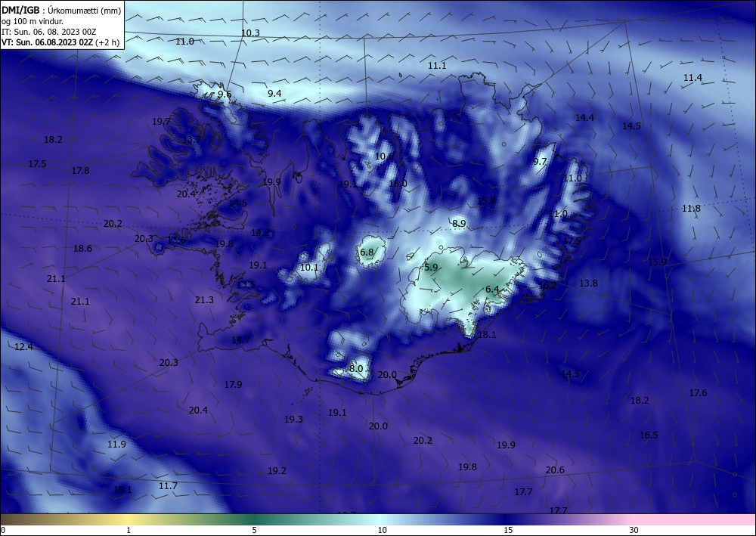Click the 14.4 map value
This screenshot has height=536, width=756.
point(584,117)
